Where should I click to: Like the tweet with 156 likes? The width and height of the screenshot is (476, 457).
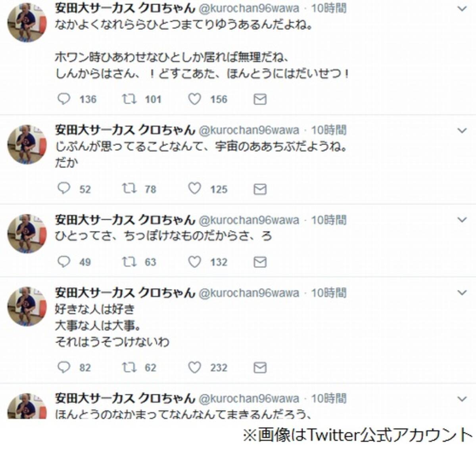pyautogui.click(x=194, y=99)
